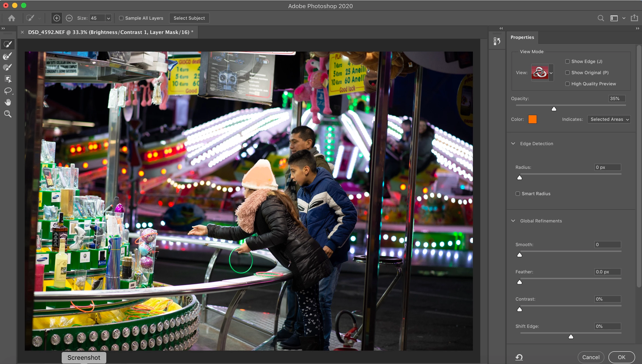Image resolution: width=642 pixels, height=364 pixels.
Task: Click the orange overlay color swatch
Action: (x=532, y=119)
